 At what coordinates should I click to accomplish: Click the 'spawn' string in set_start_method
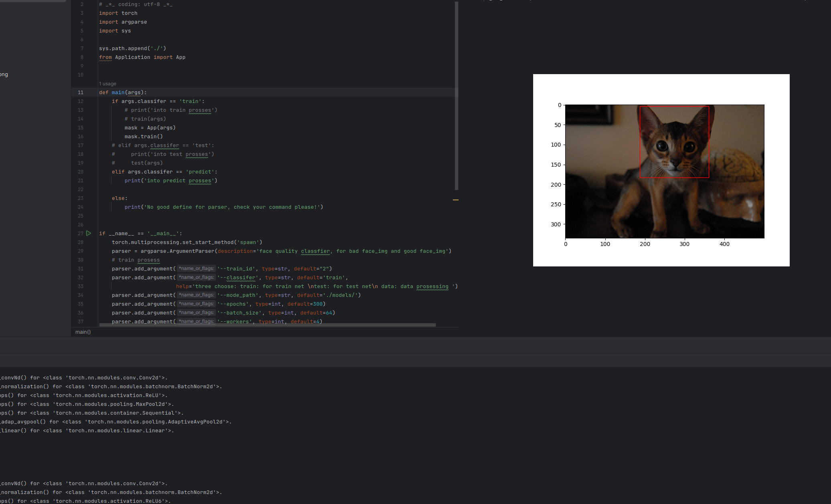[248, 242]
